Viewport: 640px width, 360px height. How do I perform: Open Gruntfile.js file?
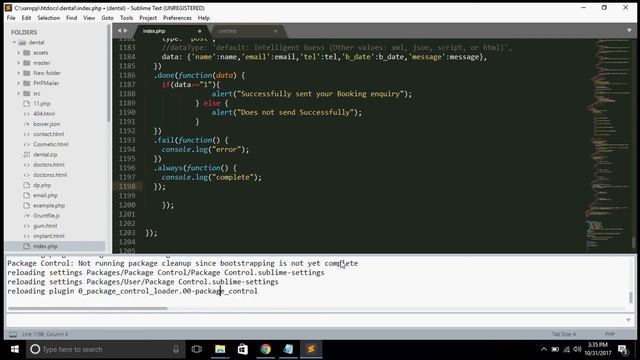point(46,216)
